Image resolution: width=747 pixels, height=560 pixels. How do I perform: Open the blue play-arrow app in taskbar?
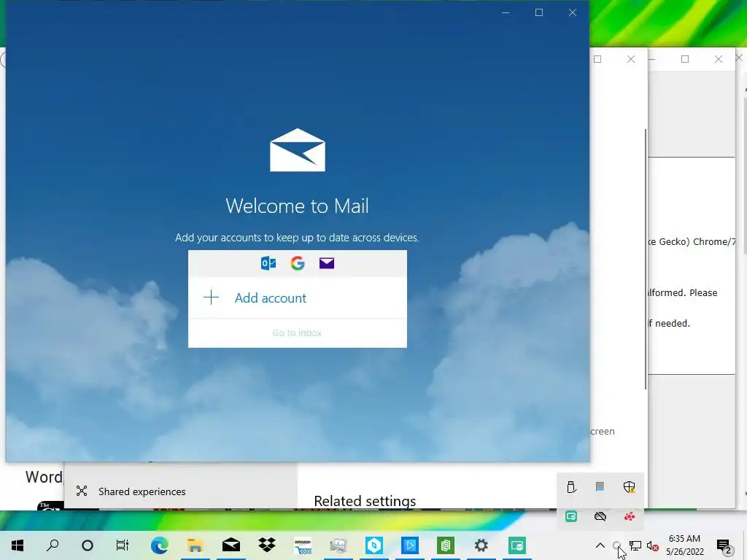click(410, 545)
